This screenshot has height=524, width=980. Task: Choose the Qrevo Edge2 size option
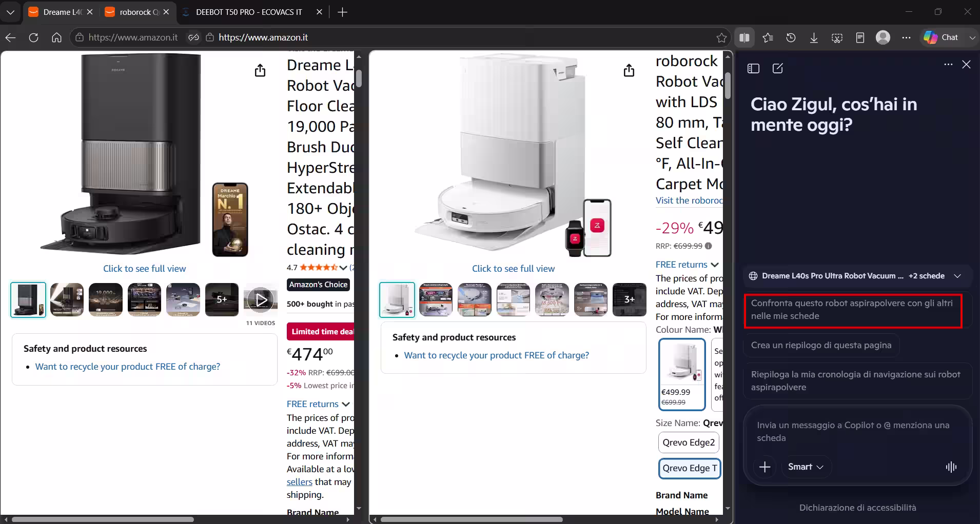click(x=689, y=442)
